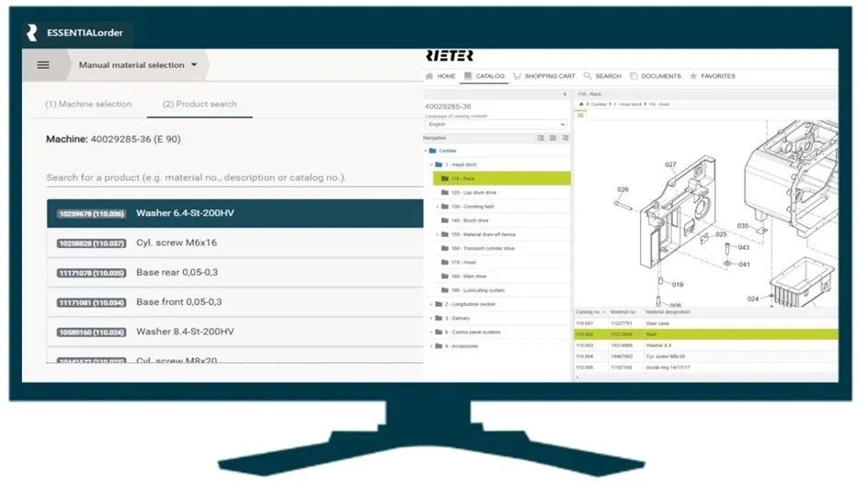Switch to the Machine selection tab
This screenshot has height=497, width=868.
[88, 104]
